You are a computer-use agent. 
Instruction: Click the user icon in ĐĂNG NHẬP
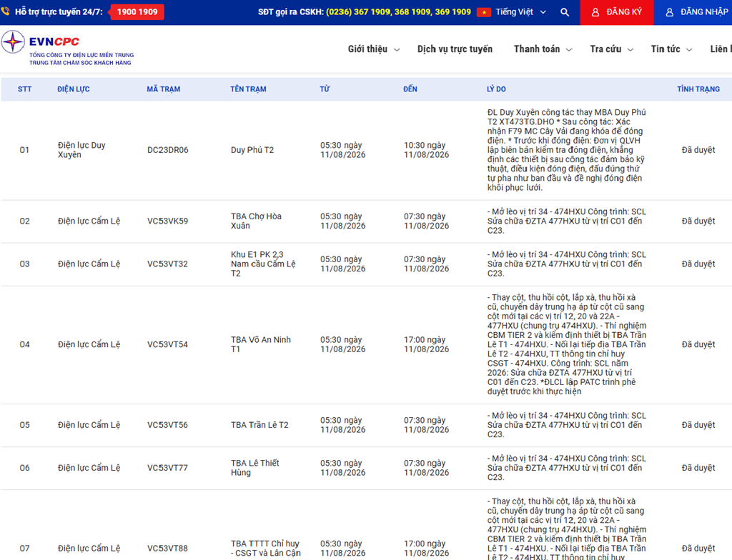tap(669, 13)
